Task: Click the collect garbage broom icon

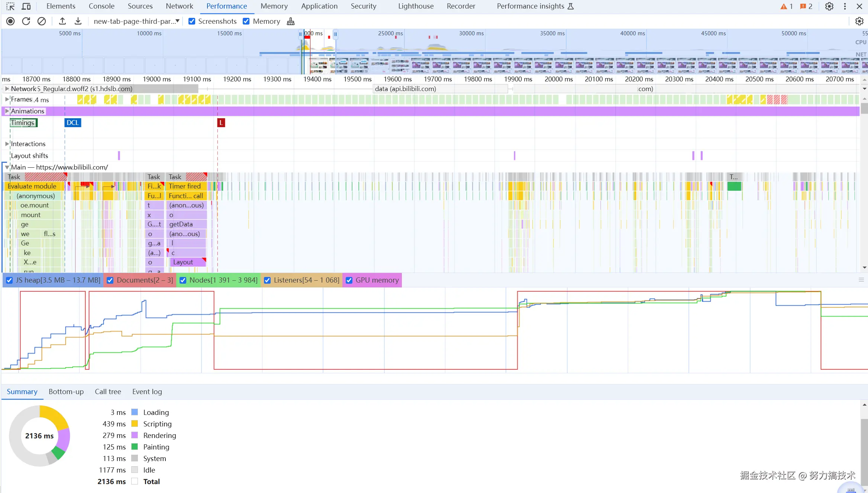Action: (291, 22)
